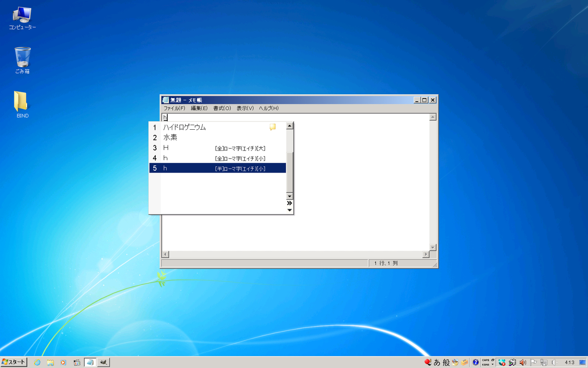This screenshot has width=588, height=368.
Task: Click the candidate list scroll up arrow
Action: tap(289, 126)
